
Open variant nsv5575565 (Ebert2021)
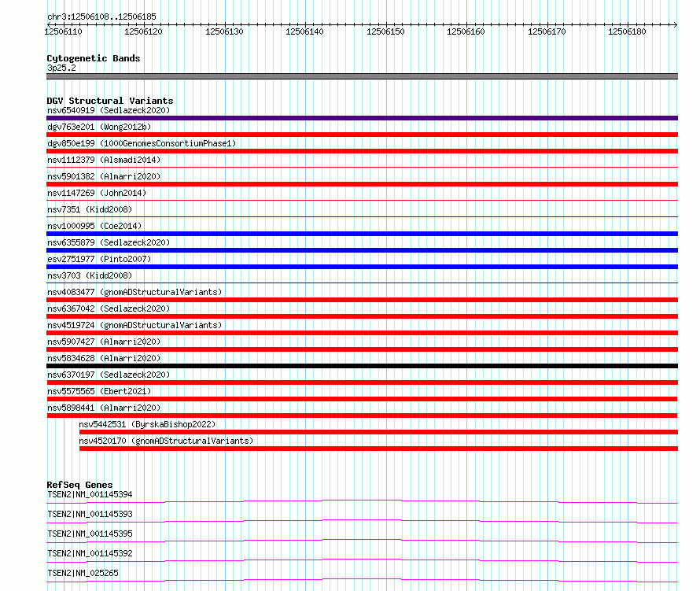[x=99, y=391]
